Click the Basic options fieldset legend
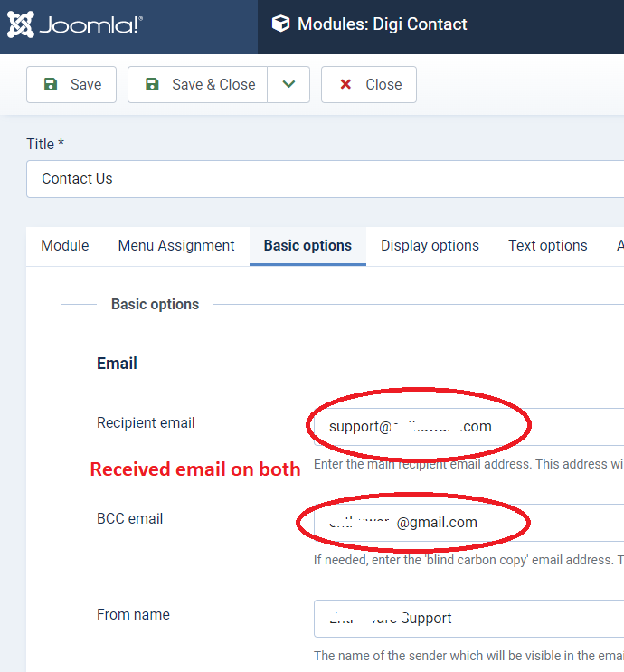The width and height of the screenshot is (624, 672). tap(156, 304)
